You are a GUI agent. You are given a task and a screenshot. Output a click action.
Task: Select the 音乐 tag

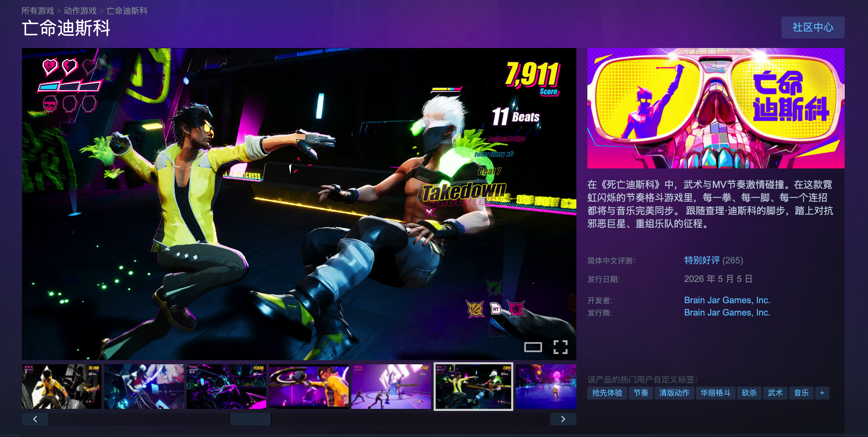point(801,393)
